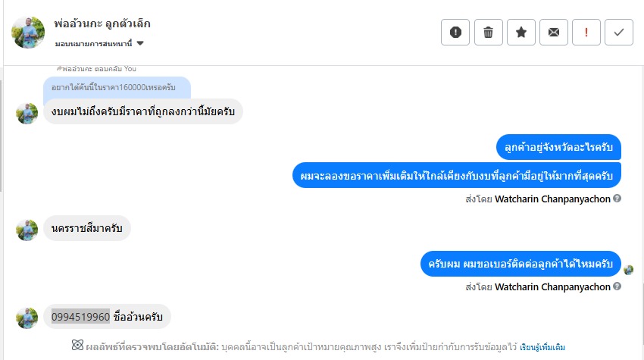The height and width of the screenshot is (360, 644).
Task: Click the avatar next to the นครราชสีมาครับ message
Action: pos(27,230)
